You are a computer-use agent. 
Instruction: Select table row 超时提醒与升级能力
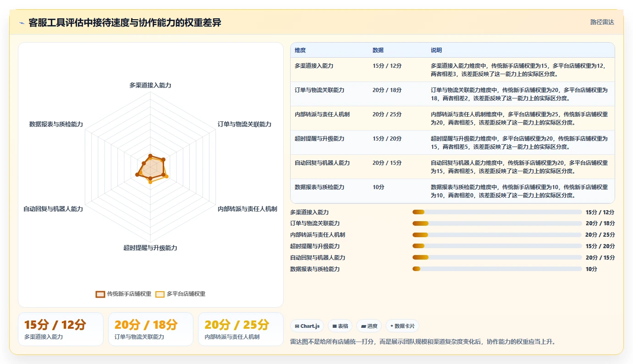tap(452, 142)
